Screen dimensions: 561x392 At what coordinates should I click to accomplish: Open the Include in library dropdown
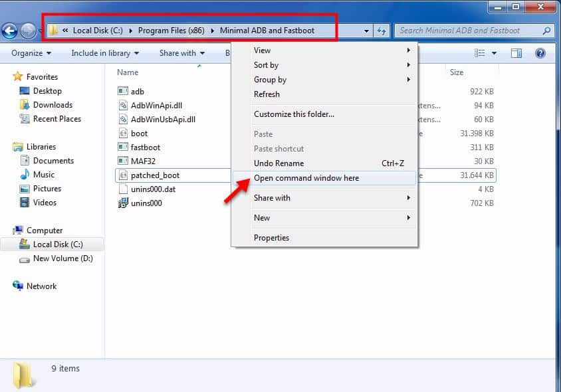pyautogui.click(x=105, y=53)
